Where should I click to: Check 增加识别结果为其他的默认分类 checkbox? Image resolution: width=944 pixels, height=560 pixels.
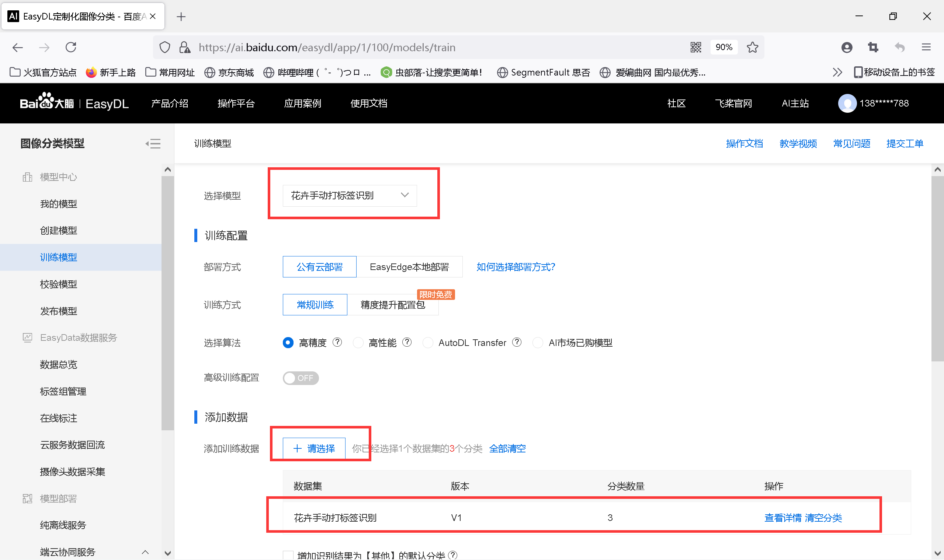288,556
